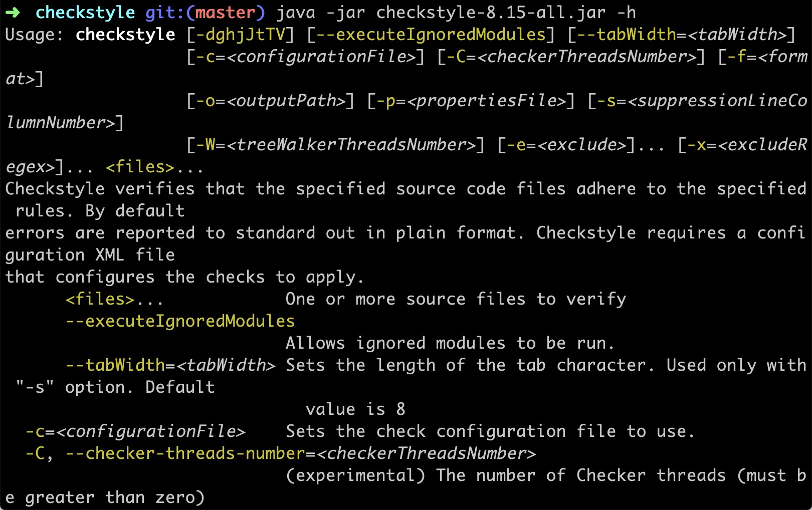Click 'Allows ignored modules to be run.'
812x510 pixels.
pyautogui.click(x=451, y=343)
